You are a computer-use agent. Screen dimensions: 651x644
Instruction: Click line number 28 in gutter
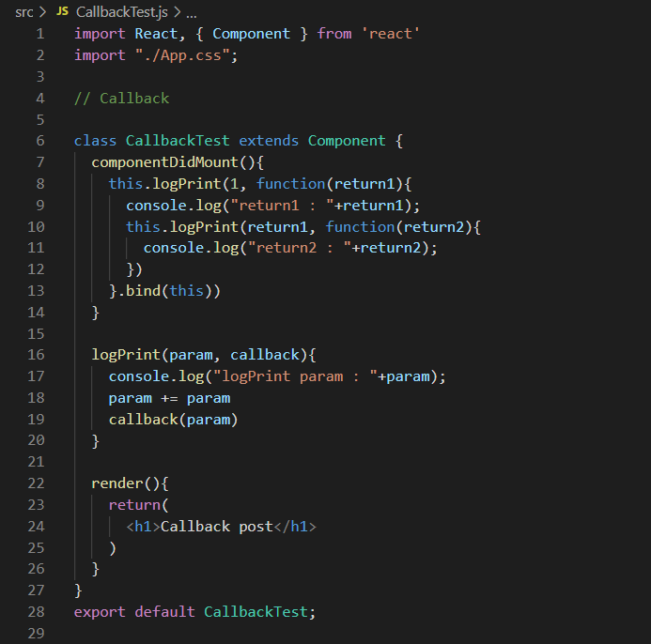36,612
